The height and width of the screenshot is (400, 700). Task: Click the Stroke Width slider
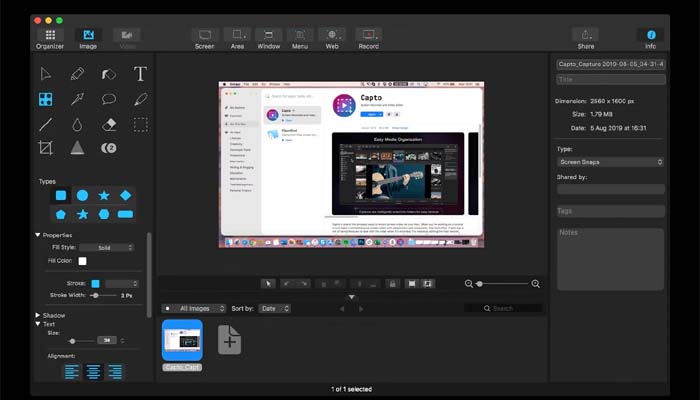(x=103, y=296)
